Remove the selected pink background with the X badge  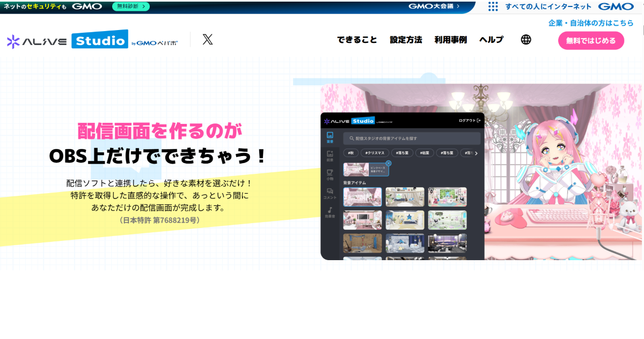[389, 163]
